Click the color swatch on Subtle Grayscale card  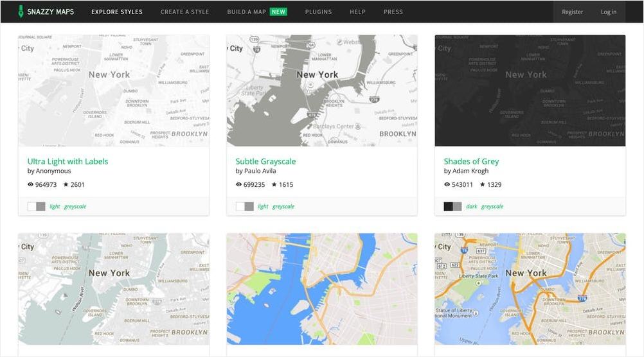click(x=244, y=206)
